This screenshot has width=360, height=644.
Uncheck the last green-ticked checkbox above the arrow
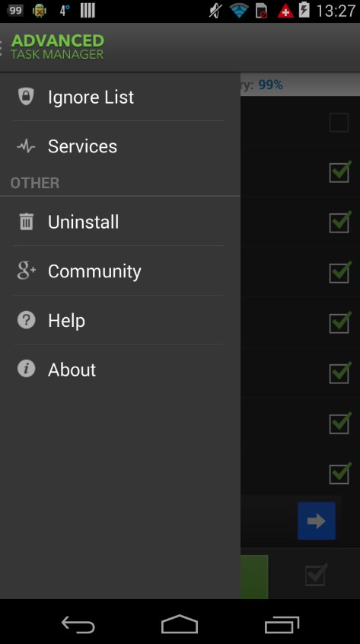pyautogui.click(x=340, y=473)
